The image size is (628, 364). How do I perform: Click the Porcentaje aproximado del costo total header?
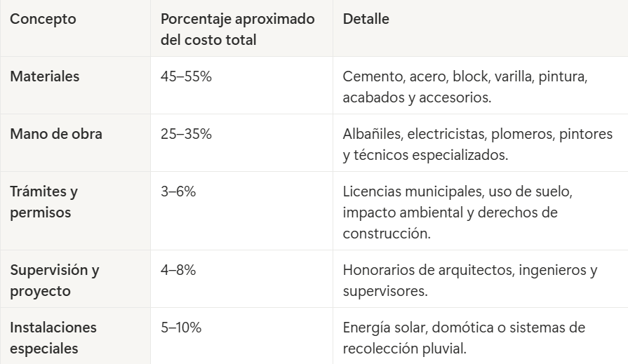(238, 29)
